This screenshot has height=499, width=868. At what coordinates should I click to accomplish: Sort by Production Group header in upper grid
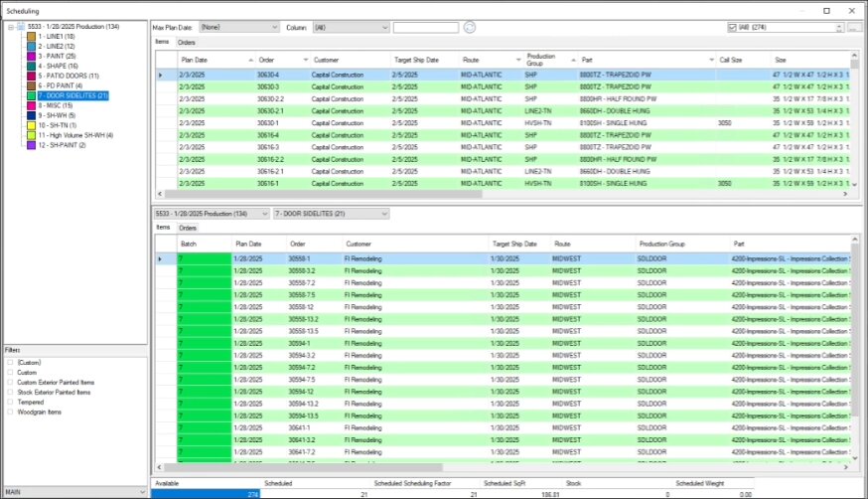[551, 60]
